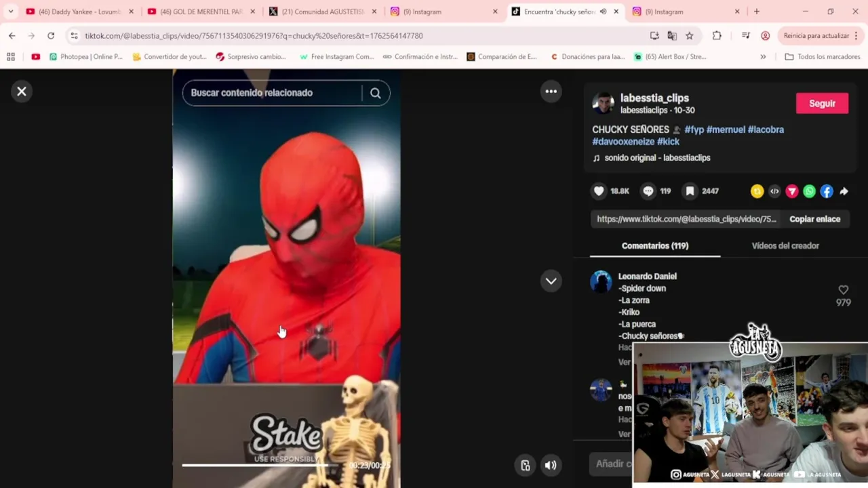The height and width of the screenshot is (488, 868).
Task: Bookmark this page with the star
Action: coord(690,36)
